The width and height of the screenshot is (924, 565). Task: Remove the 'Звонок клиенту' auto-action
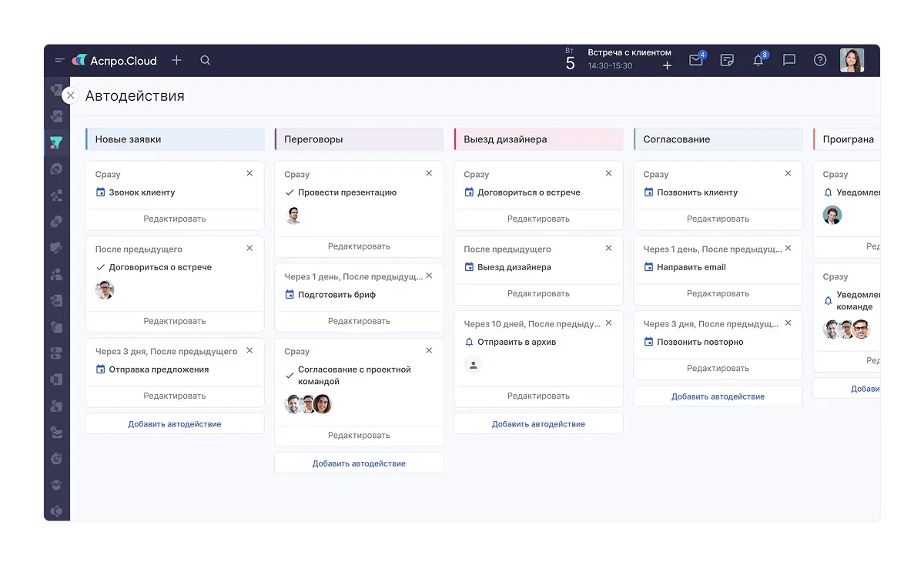click(x=249, y=173)
